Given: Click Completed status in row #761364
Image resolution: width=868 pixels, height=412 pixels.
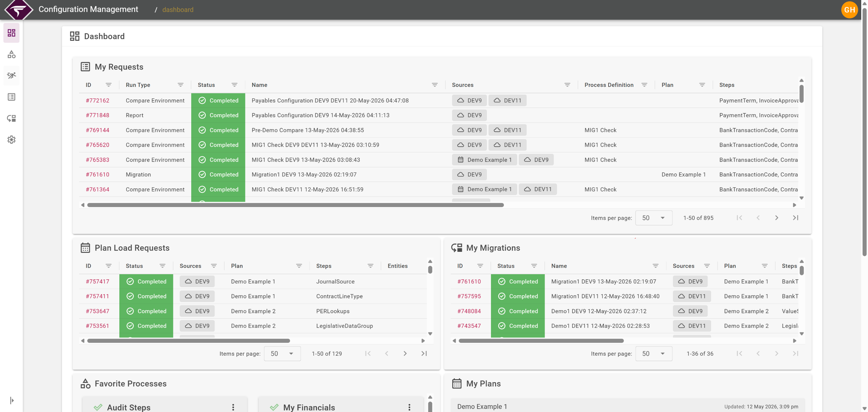Looking at the screenshot, I should (x=218, y=189).
